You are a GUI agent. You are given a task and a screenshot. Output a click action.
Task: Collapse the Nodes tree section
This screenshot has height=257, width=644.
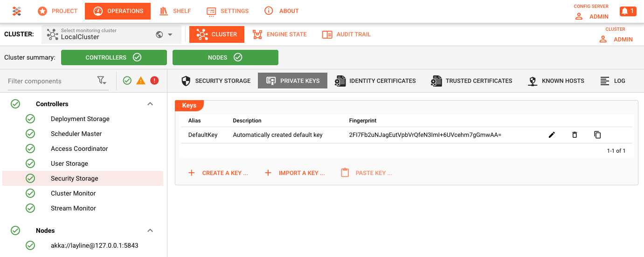coord(150,230)
